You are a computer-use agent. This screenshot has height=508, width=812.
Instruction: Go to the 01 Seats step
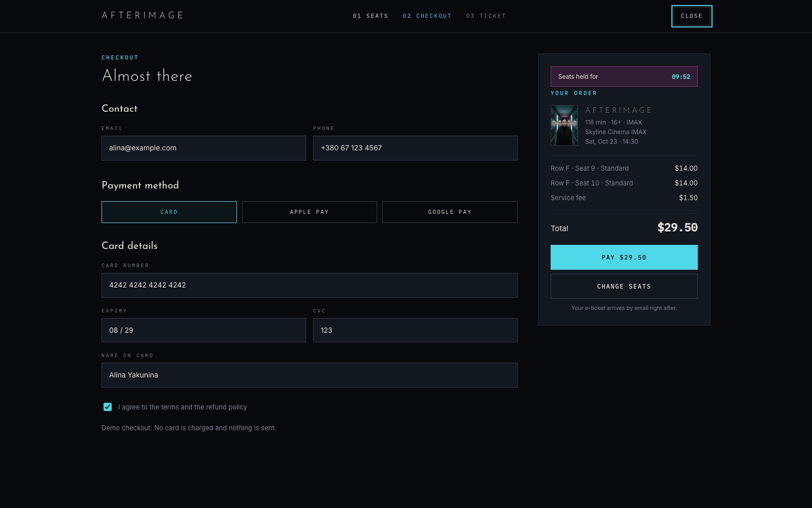[x=370, y=16]
